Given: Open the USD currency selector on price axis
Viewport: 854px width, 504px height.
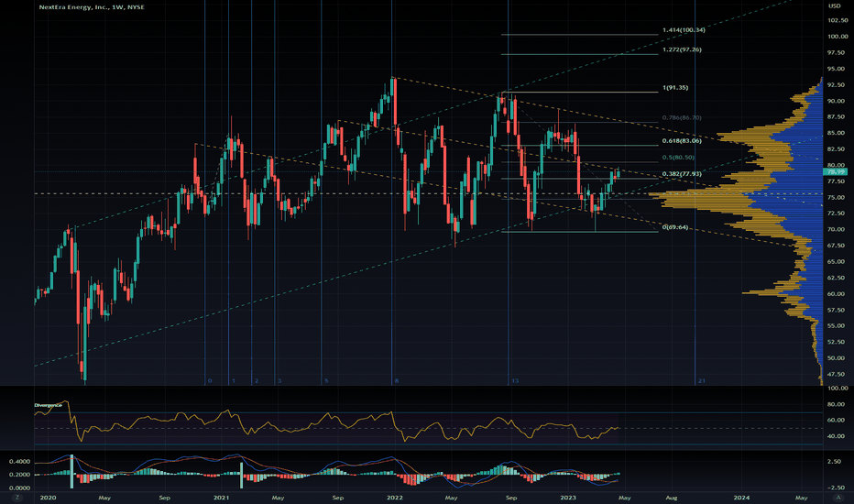Looking at the screenshot, I should pyautogui.click(x=835, y=6).
